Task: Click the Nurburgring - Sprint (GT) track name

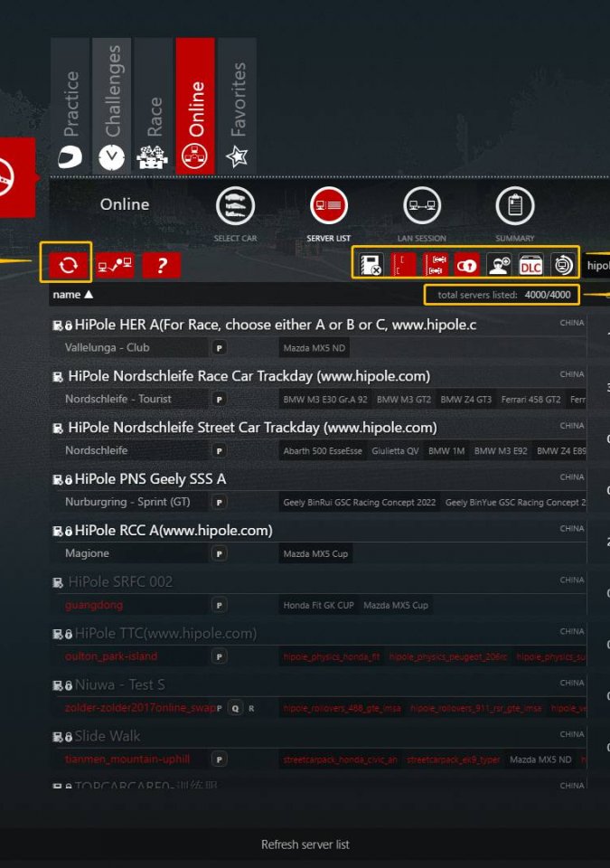Action: point(127,502)
